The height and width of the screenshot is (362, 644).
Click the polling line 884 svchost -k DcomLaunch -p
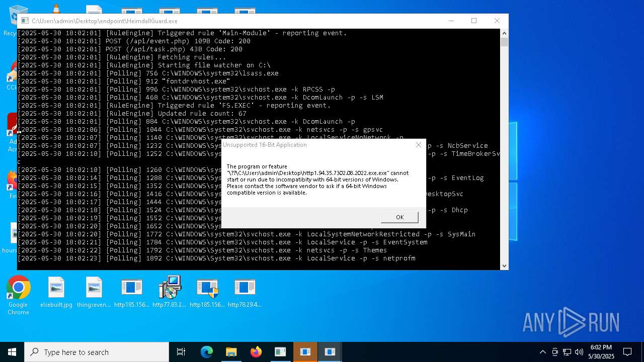[x=186, y=122]
